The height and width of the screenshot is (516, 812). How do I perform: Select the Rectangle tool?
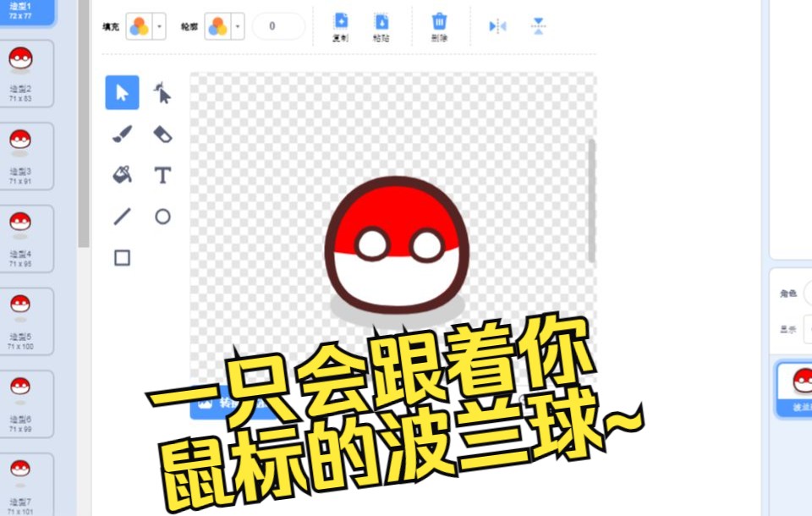coord(121,258)
